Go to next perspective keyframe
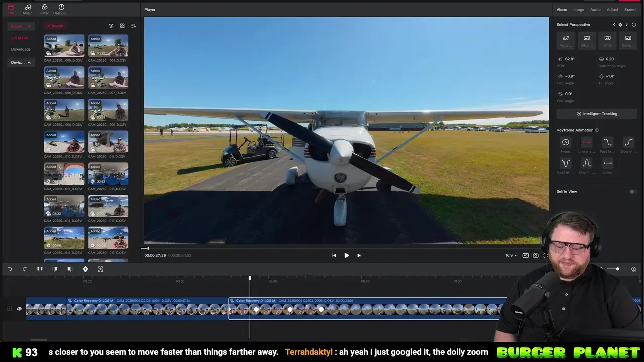 pyautogui.click(x=626, y=25)
